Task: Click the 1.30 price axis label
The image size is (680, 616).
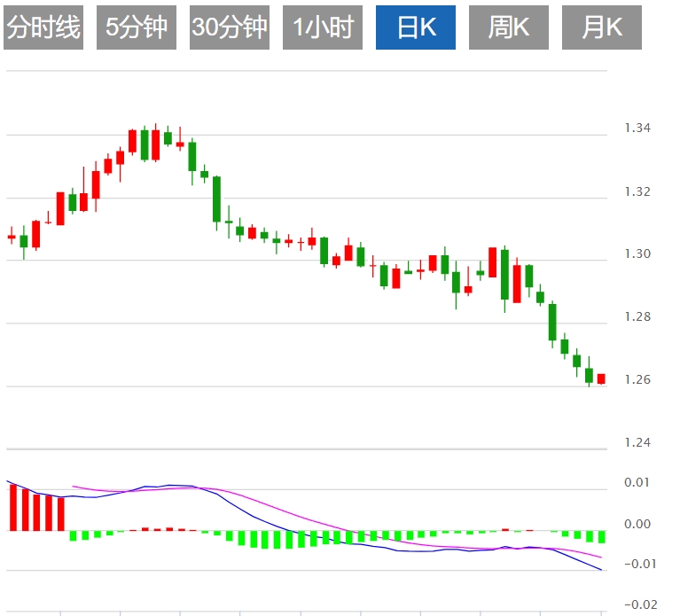Action: click(x=637, y=253)
